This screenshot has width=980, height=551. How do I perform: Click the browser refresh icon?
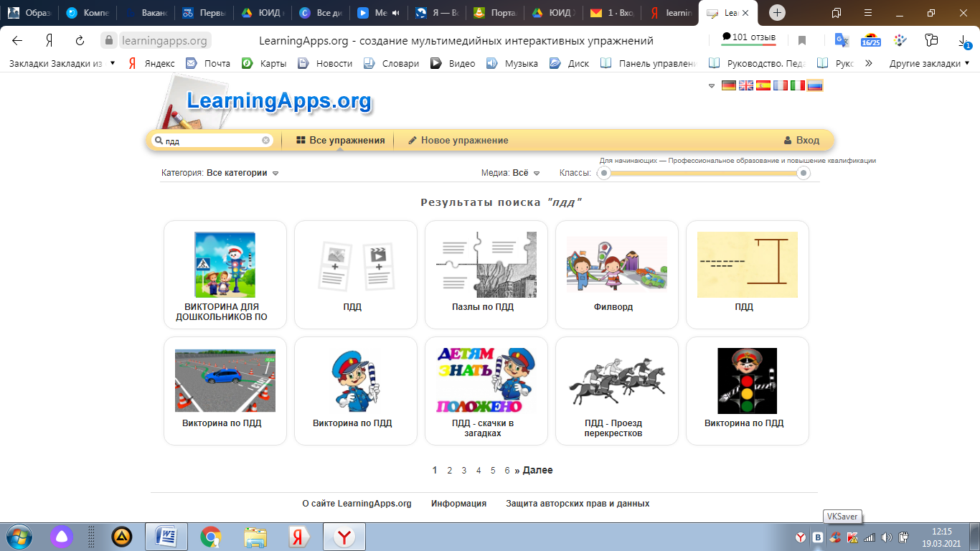(x=80, y=41)
